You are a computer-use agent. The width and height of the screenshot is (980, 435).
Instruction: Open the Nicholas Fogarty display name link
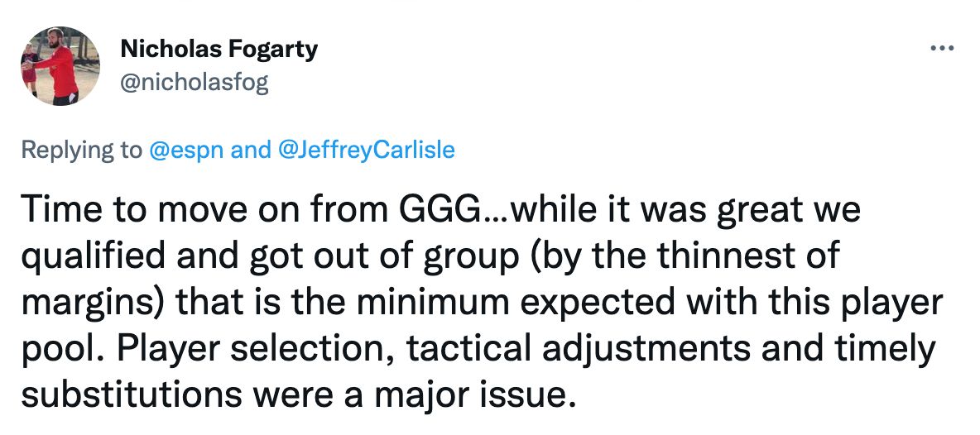(x=219, y=49)
